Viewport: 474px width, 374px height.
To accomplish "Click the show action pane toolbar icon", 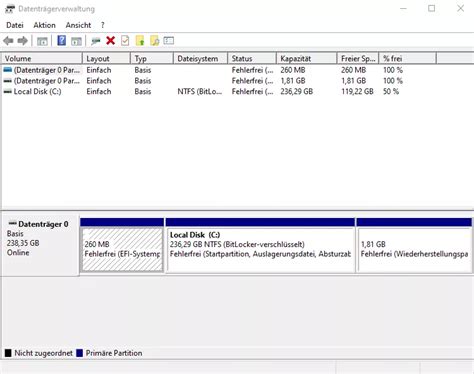I will 76,41.
